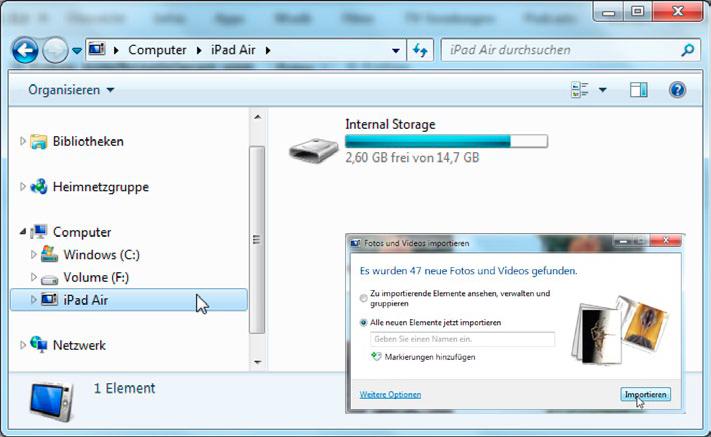Expand the Windows (C:) drive node
The image size is (711, 437).
point(33,254)
